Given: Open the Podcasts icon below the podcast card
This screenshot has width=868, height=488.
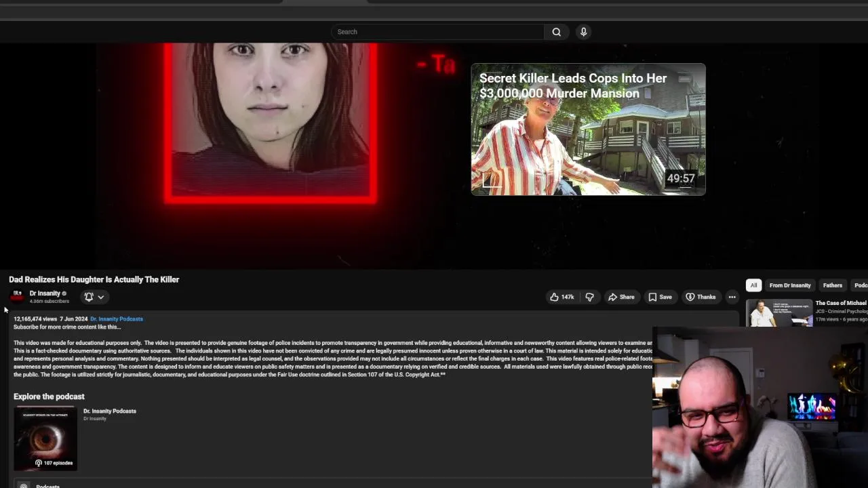Looking at the screenshot, I should [24, 486].
